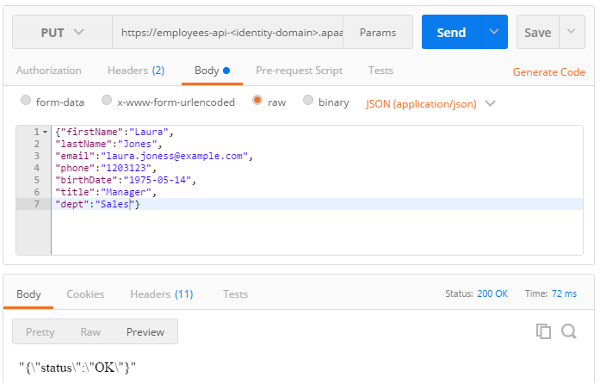
Task: Expand the Save button dropdown arrow
Action: coord(571,32)
